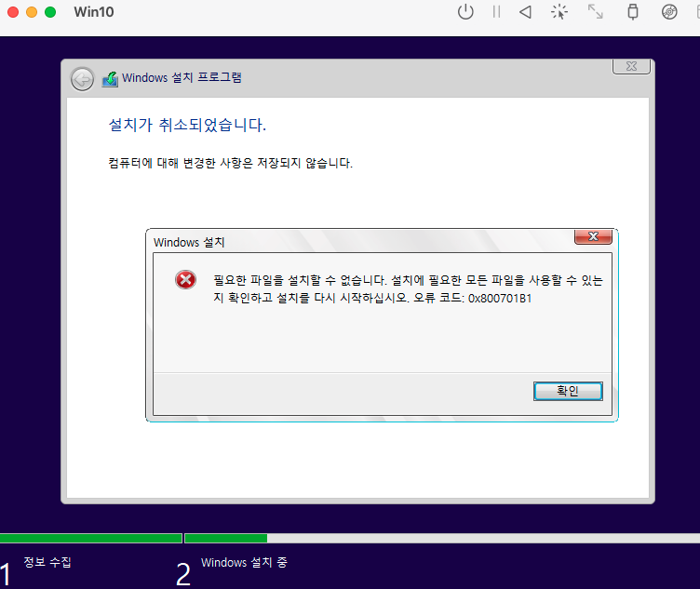Image resolution: width=700 pixels, height=589 pixels.
Task: Click the resize display arrows icon
Action: (595, 12)
